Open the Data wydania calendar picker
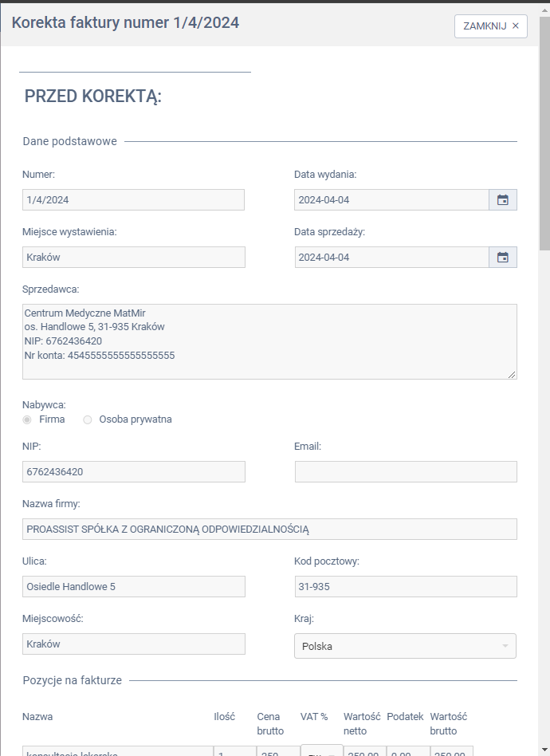Viewport: 550px width, 756px height. click(x=503, y=200)
